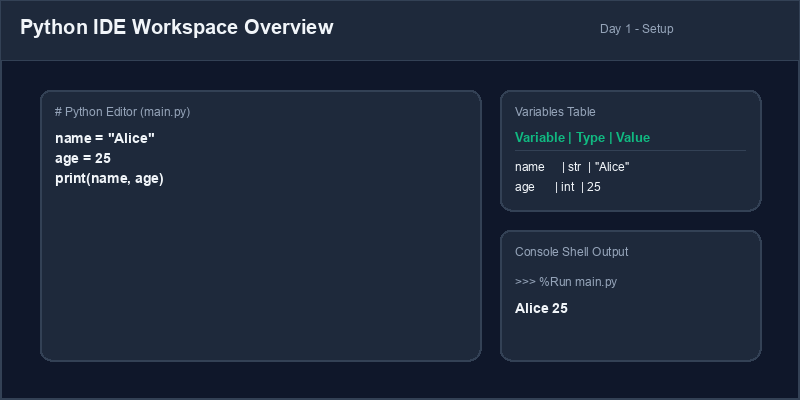
Task: Click the Type column header
Action: [590, 138]
